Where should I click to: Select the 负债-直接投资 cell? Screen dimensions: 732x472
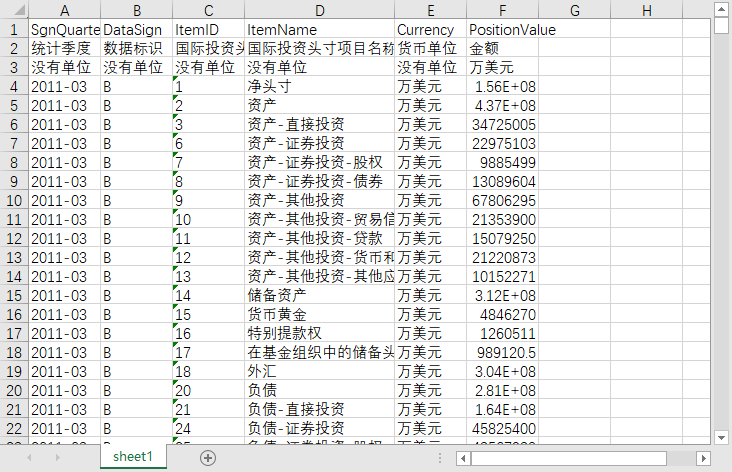pos(320,409)
